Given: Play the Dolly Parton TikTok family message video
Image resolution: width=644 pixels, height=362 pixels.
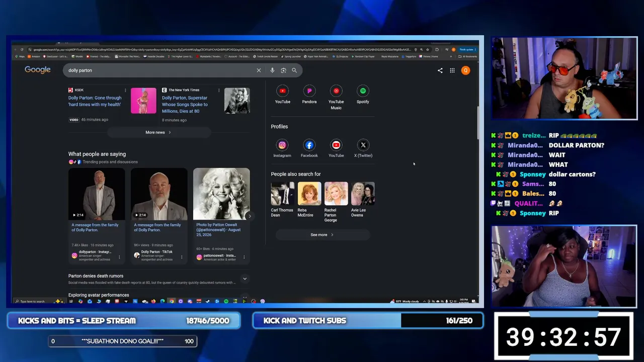Looking at the screenshot, I should (159, 194).
